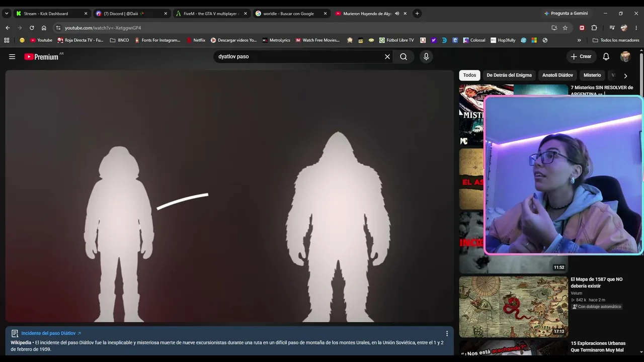Open the Fonts For Instagram bookmark
Screen dimensions: 644x362
157,40
